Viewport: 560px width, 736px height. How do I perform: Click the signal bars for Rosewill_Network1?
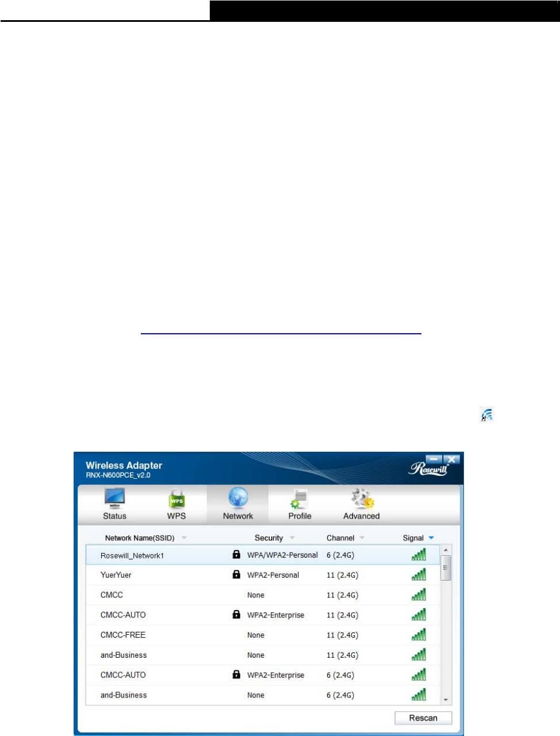[x=419, y=554]
